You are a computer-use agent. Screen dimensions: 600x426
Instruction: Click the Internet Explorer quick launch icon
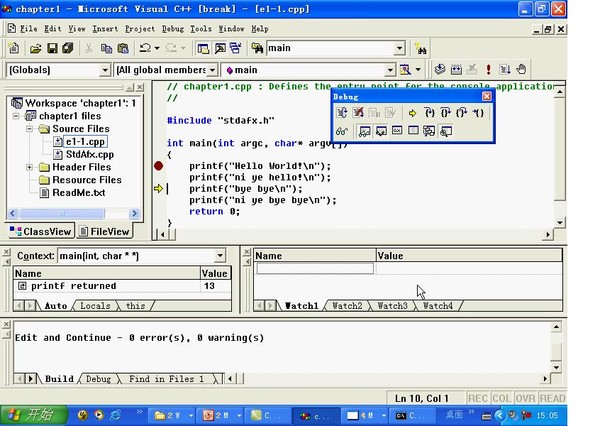tap(116, 415)
